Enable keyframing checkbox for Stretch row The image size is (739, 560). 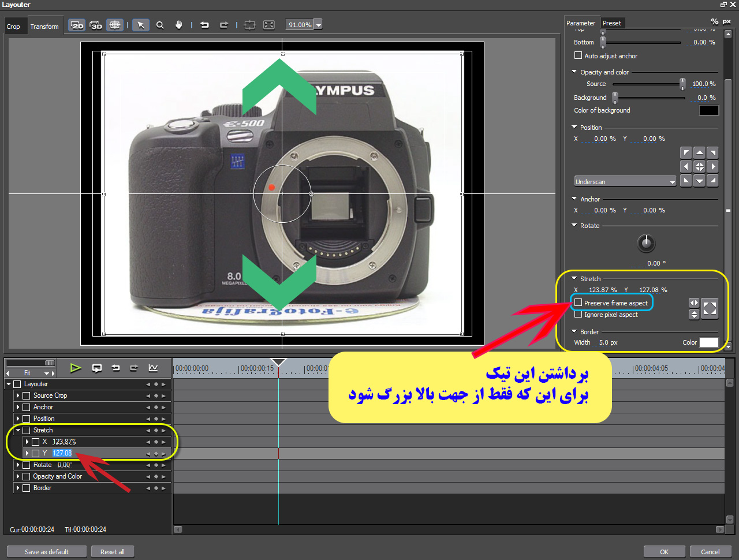tap(26, 430)
